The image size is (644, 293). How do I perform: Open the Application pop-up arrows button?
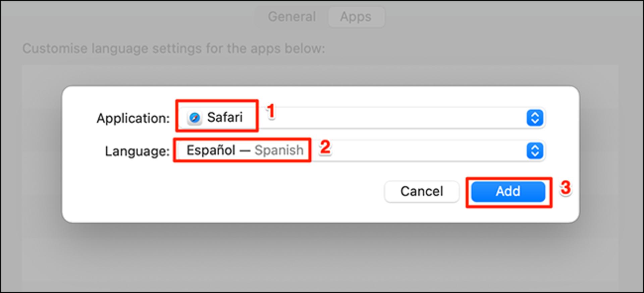click(535, 118)
